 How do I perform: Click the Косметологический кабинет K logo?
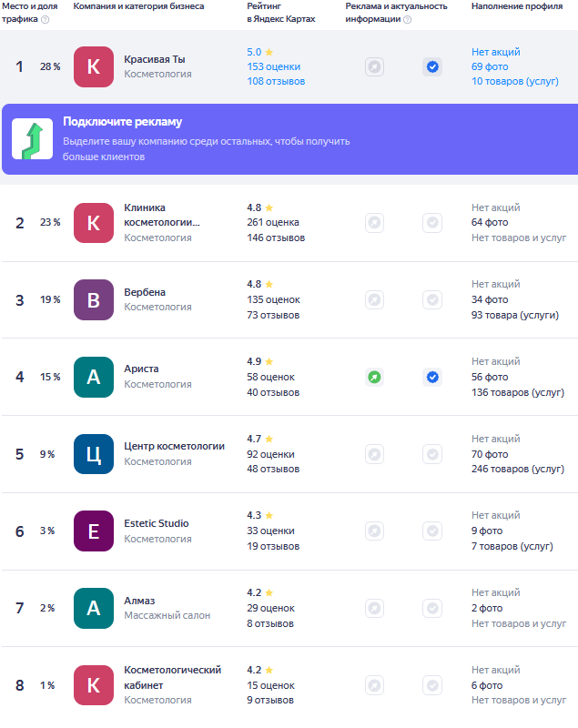94,685
